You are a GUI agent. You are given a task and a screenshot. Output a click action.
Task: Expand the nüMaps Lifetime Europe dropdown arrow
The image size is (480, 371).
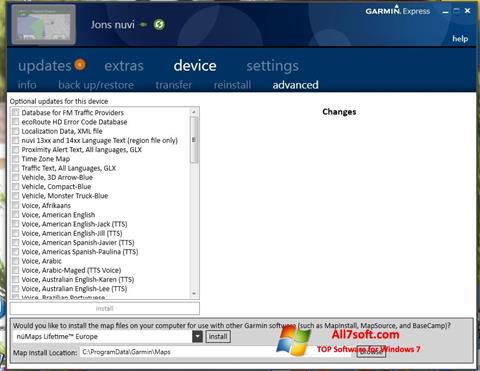point(197,336)
